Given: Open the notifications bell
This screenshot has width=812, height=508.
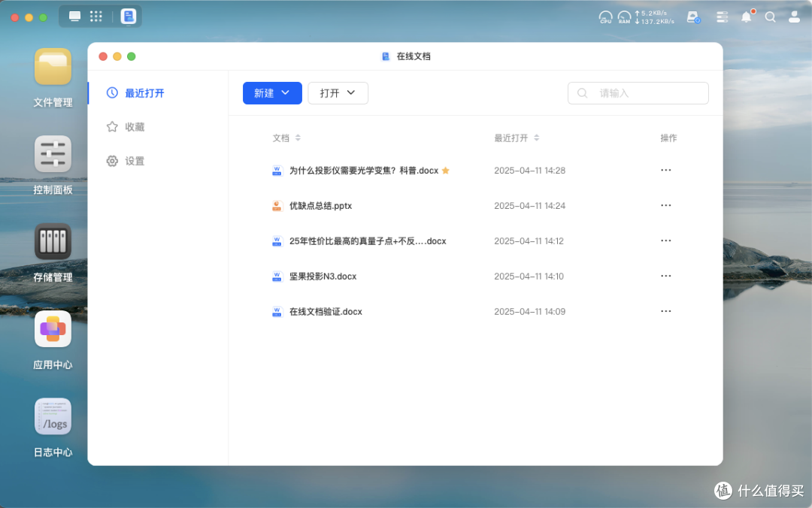Looking at the screenshot, I should (747, 17).
